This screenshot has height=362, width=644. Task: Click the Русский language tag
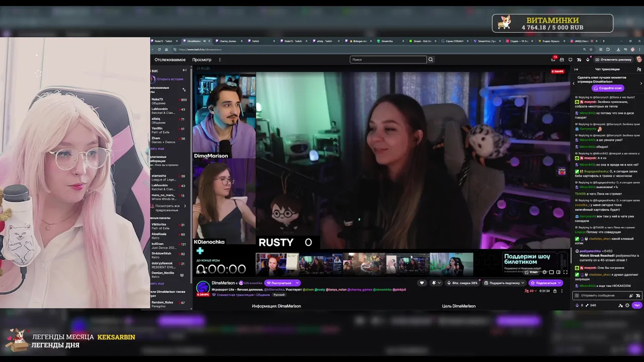click(x=279, y=295)
